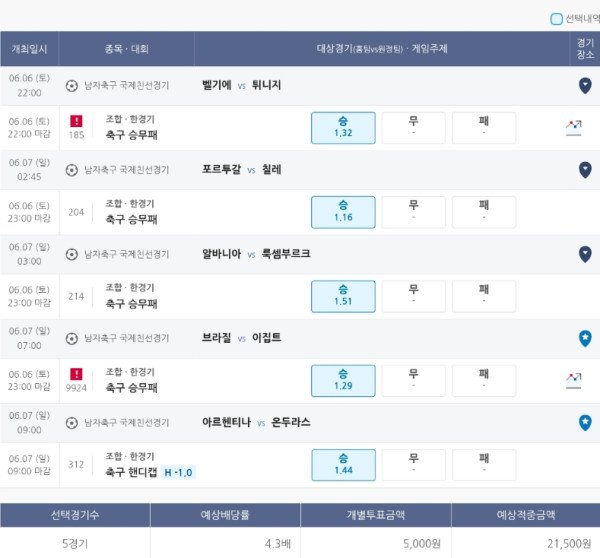Screen dimensions: 600x558
Task: Open starred venue pin for Argentina vs Honduras
Action: [585, 423]
